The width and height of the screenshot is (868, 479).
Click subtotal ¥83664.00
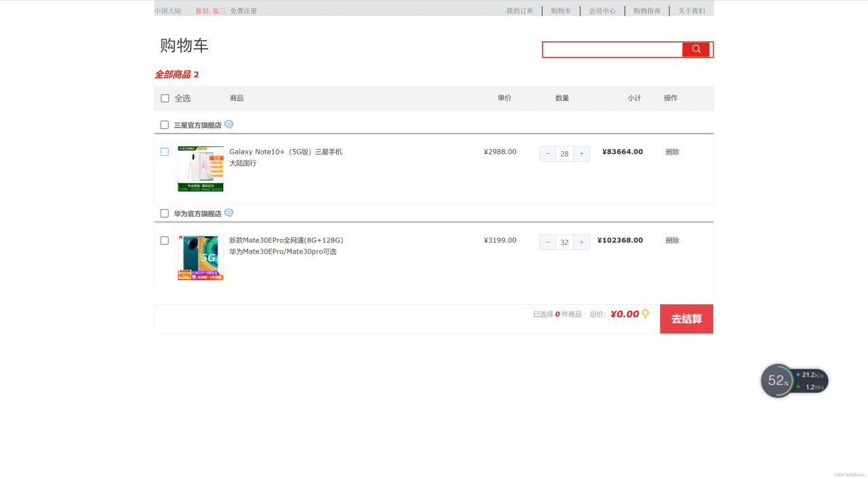(623, 152)
